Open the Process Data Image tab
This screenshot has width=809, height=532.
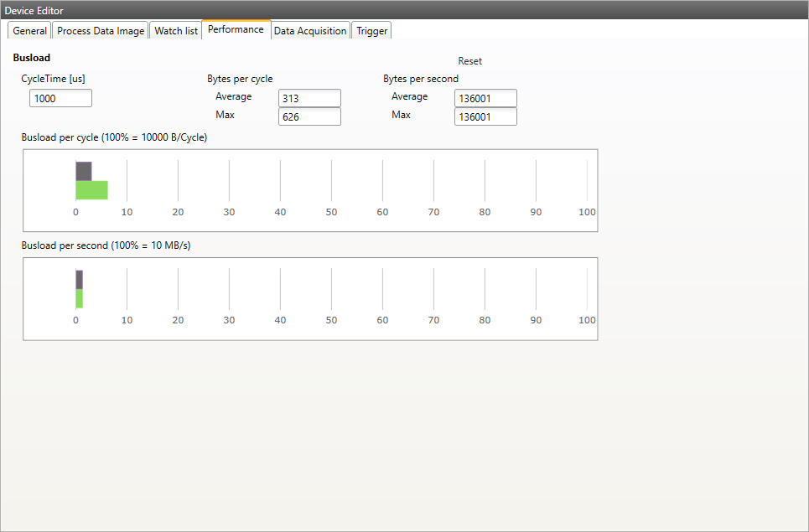(101, 30)
